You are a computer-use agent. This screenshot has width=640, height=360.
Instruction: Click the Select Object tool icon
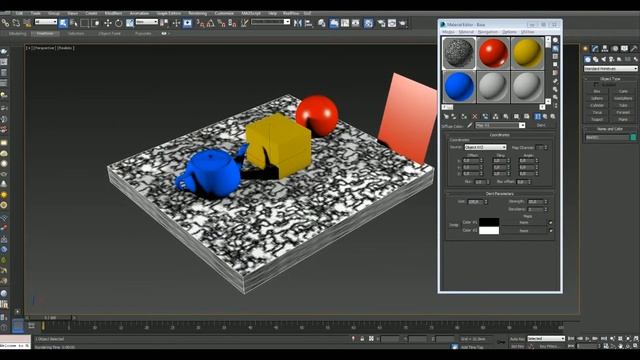pos(63,23)
